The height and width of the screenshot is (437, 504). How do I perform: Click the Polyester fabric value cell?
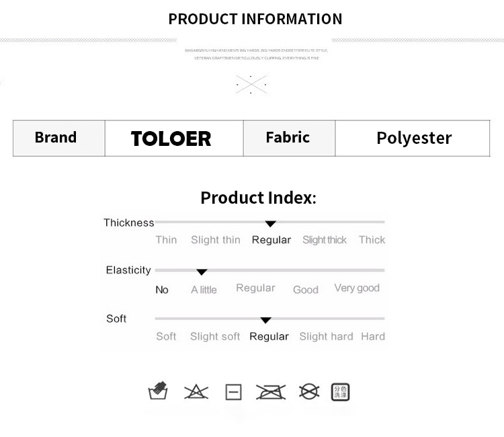[413, 138]
